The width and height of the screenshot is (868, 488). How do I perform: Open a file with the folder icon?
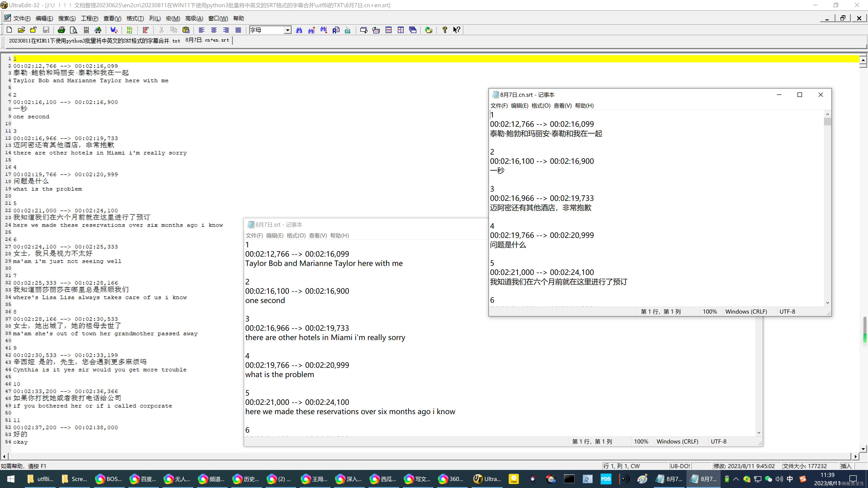(21, 30)
